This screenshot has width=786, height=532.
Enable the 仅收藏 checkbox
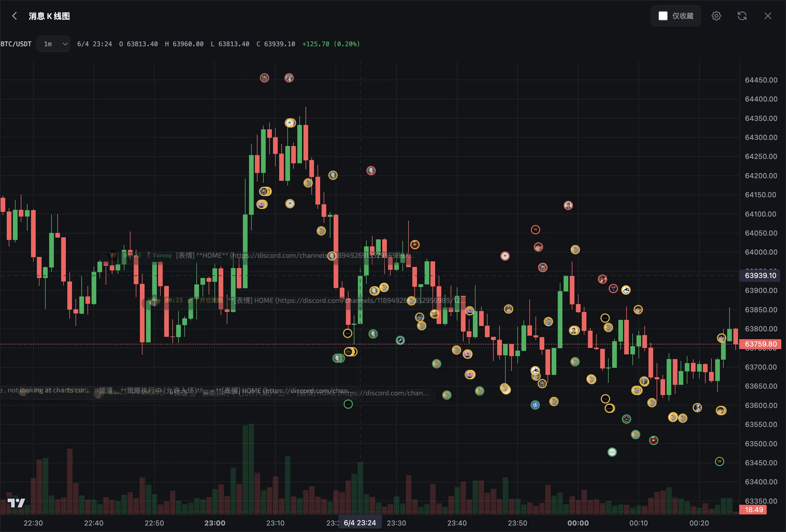pyautogui.click(x=663, y=16)
